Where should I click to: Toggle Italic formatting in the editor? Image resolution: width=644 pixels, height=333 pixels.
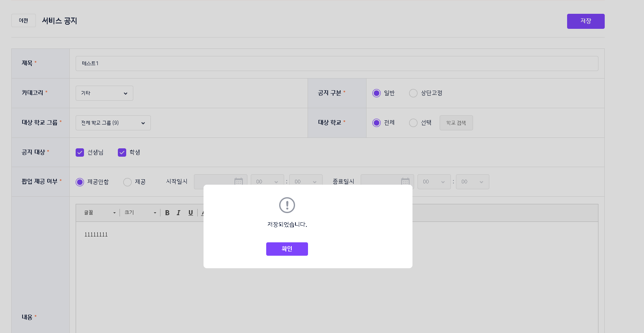click(178, 213)
